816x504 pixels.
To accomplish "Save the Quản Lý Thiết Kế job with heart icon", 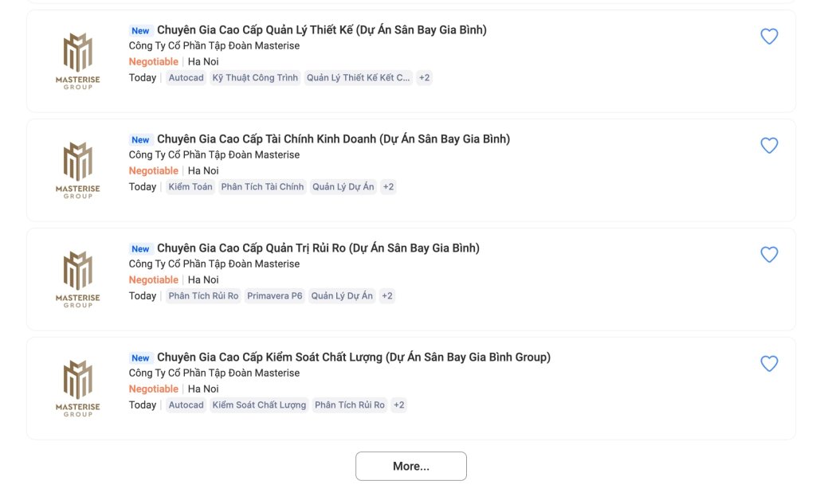I will (769, 37).
